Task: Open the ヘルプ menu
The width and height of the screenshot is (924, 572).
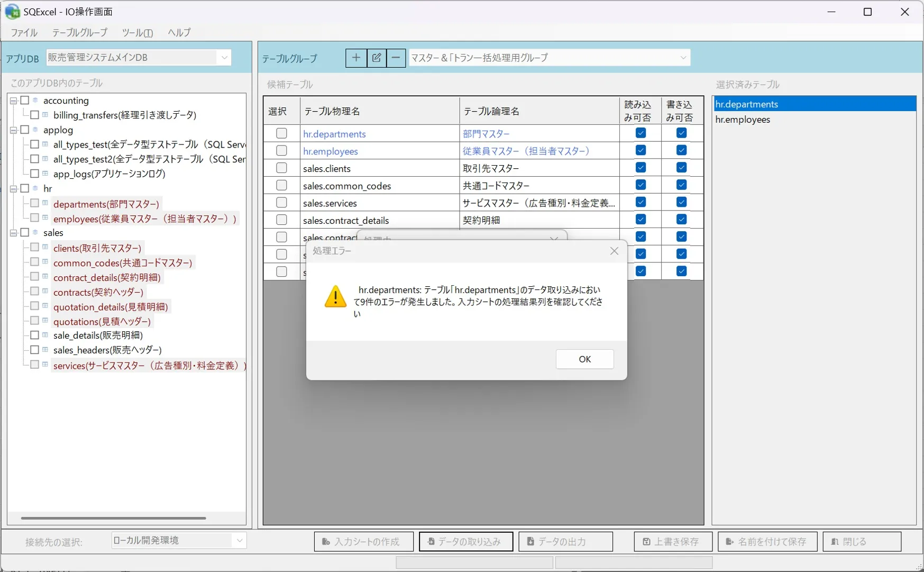Action: [x=179, y=32]
